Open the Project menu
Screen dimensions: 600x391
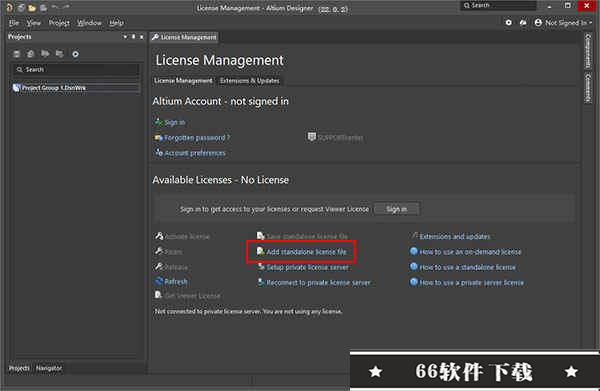[x=59, y=23]
